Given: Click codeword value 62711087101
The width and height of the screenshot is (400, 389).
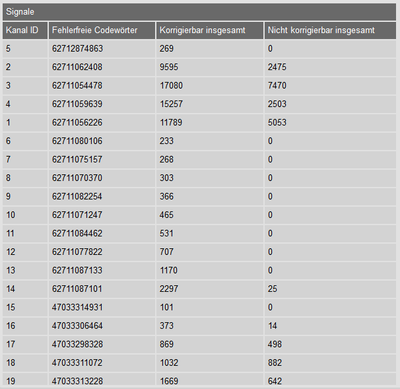Looking at the screenshot, I should click(x=77, y=289).
